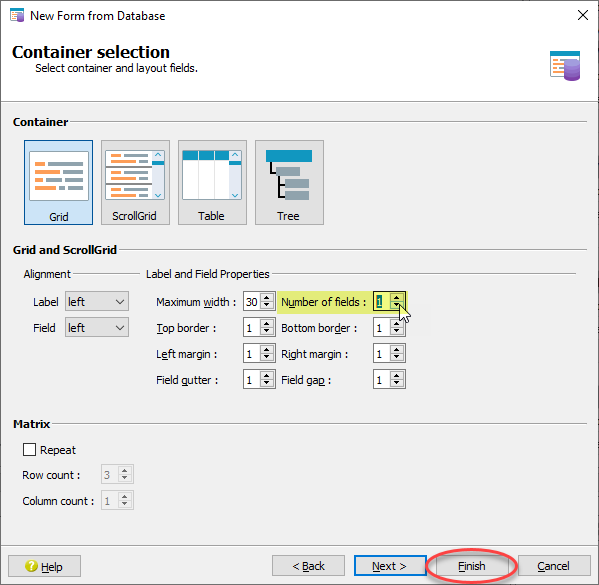Decrease the Right margin value
The image size is (599, 585).
click(397, 358)
